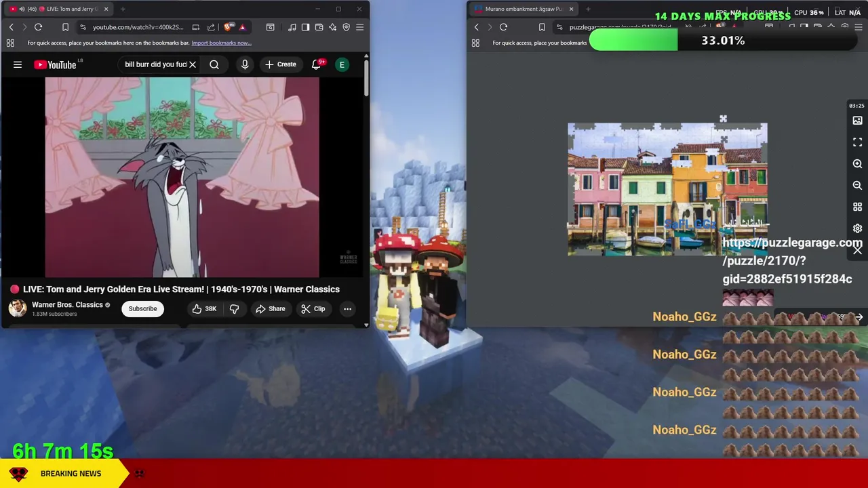
Task: Open the YouTube hamburger guide menu
Action: [x=18, y=64]
